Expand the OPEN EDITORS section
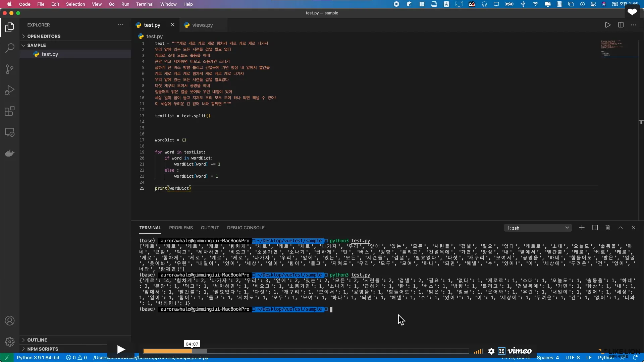This screenshot has width=644, height=362. (44, 36)
